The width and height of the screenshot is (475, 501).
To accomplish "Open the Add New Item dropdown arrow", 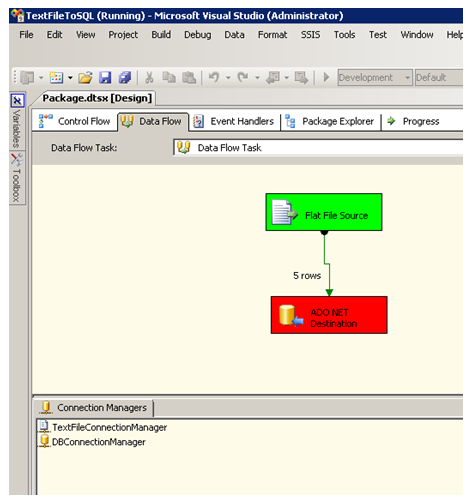I will pos(70,78).
